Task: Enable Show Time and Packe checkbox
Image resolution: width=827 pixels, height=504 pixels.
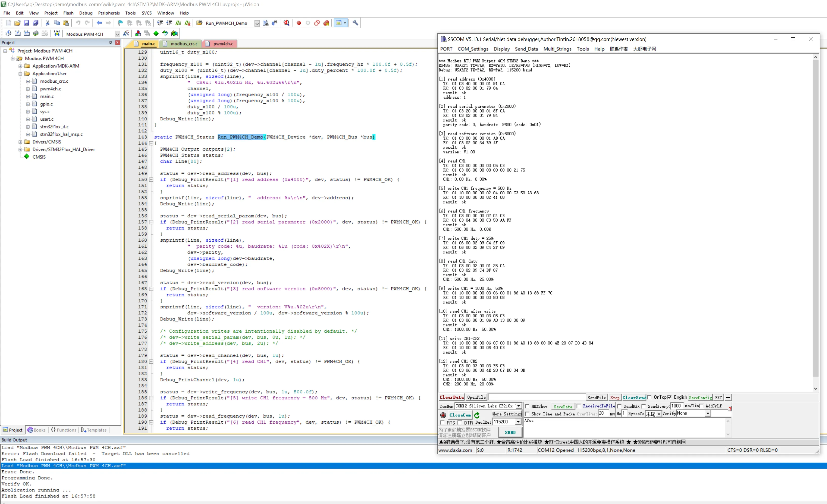Action: point(527,414)
